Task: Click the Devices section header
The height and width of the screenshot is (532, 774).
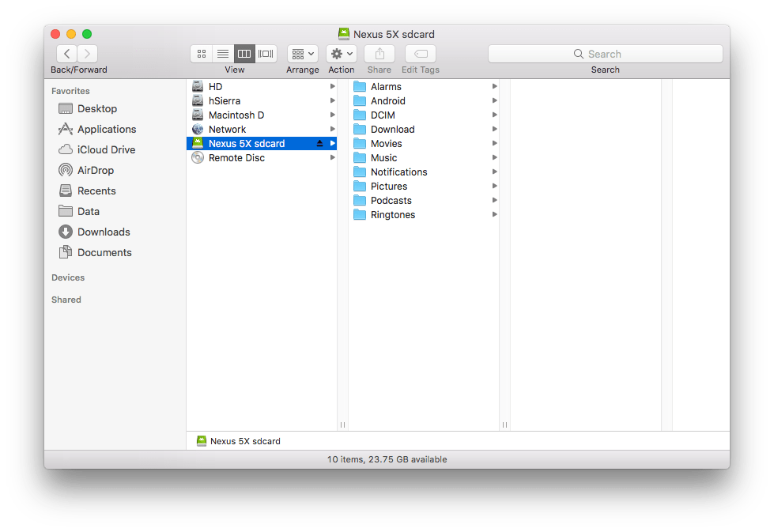Action: [x=68, y=277]
